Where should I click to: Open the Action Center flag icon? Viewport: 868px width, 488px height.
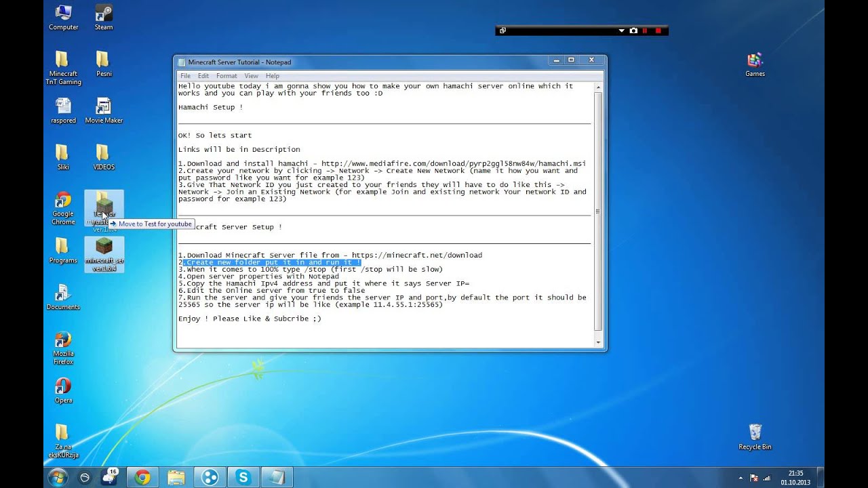click(755, 478)
